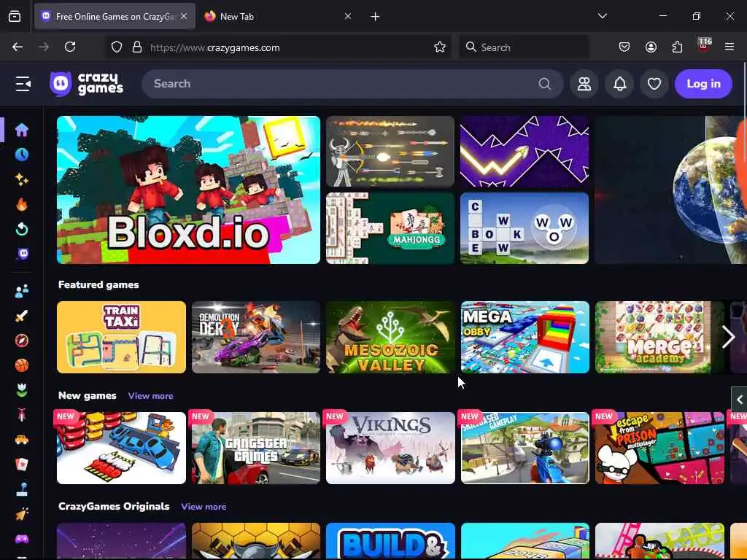Screen dimensions: 747x560
Task: Open the Originals purple mascot sidebar icon
Action: [x=23, y=254]
